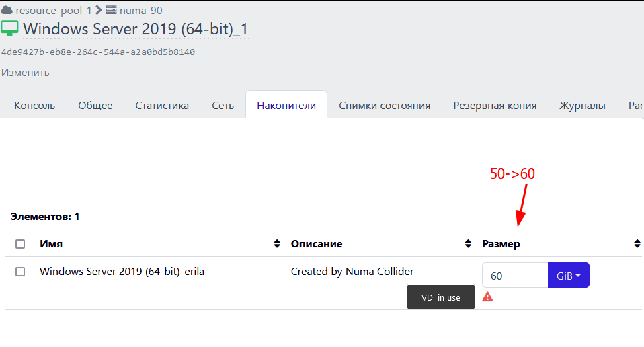Screen dimensions: 644x347
Task: Click the disk size input field
Action: [515, 275]
